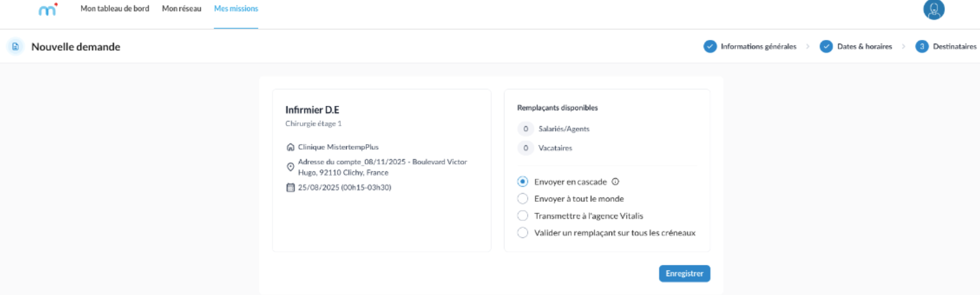Click the location pin address icon
The image size is (980, 295).
pos(290,167)
